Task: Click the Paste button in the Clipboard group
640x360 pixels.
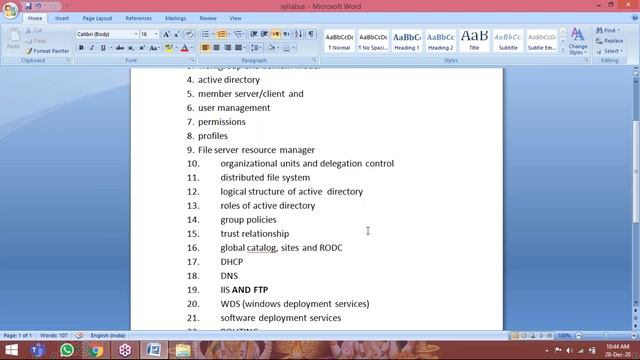Action: [13, 40]
